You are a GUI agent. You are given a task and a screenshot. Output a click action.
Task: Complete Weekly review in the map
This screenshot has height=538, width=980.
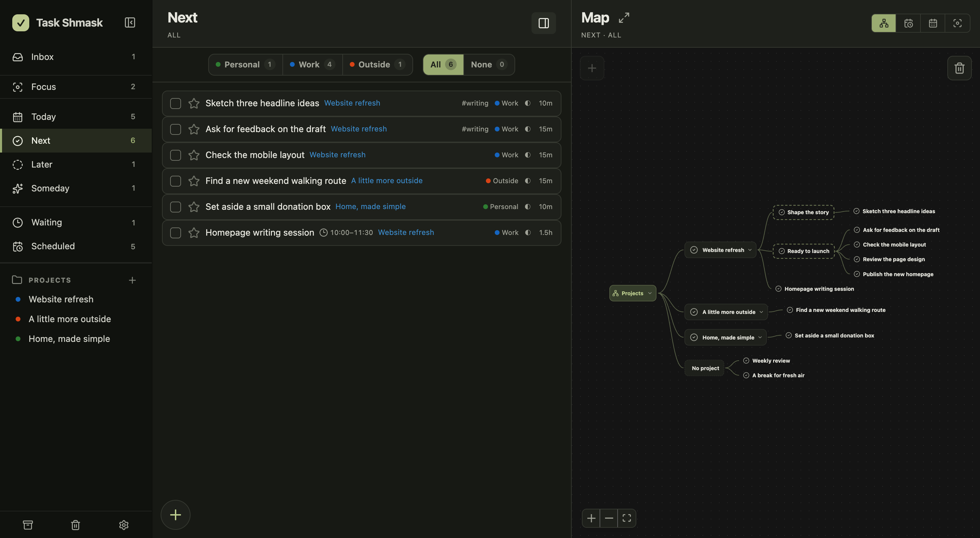pyautogui.click(x=746, y=361)
